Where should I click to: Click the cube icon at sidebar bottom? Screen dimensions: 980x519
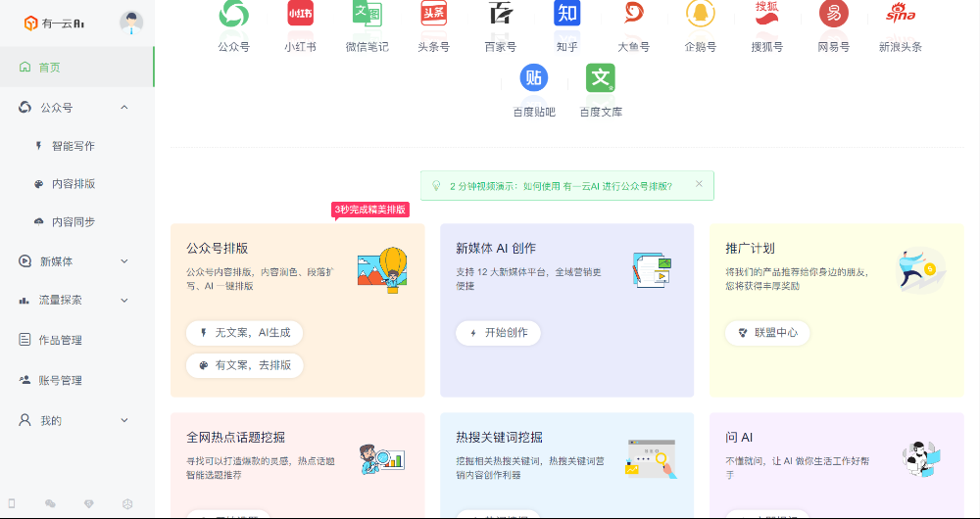[x=127, y=503]
